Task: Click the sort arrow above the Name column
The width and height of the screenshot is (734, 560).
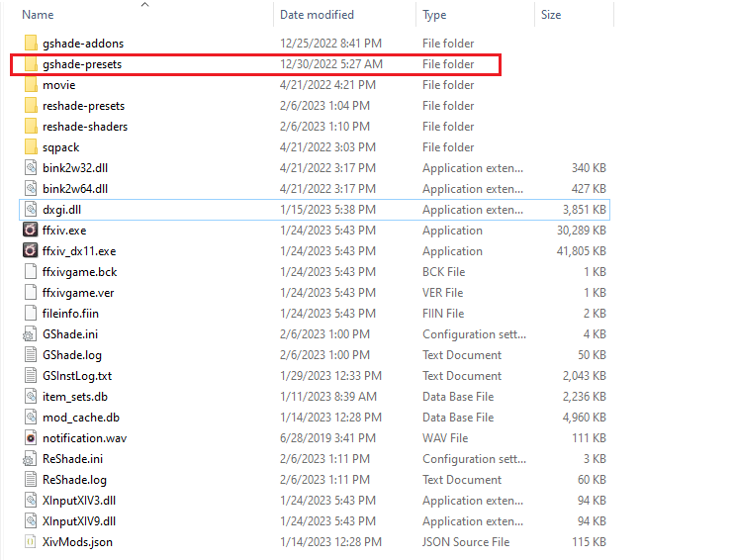Action: coord(145,5)
